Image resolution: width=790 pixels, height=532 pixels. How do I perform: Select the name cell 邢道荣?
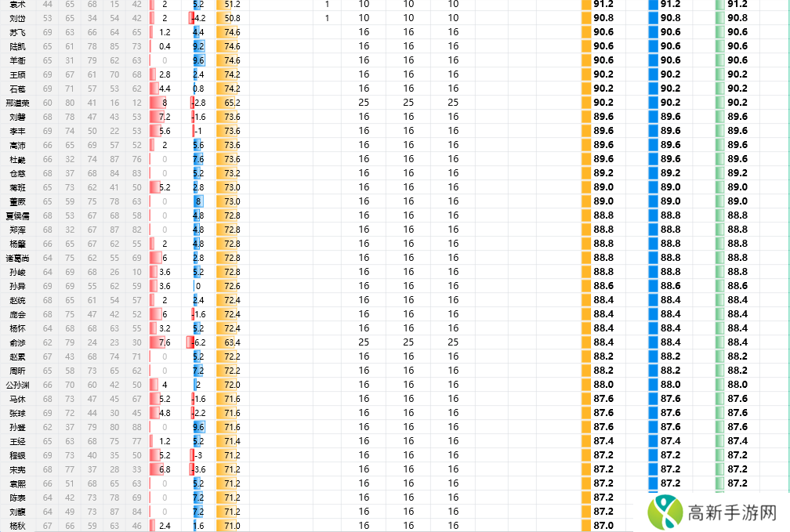tap(17, 103)
